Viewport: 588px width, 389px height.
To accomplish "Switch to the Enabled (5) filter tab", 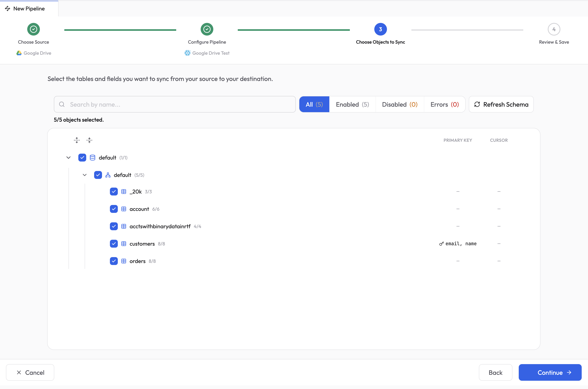I will (x=352, y=104).
